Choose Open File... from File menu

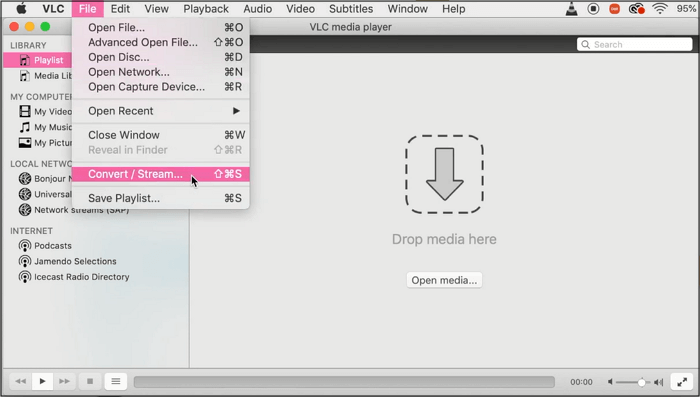[x=161, y=27]
